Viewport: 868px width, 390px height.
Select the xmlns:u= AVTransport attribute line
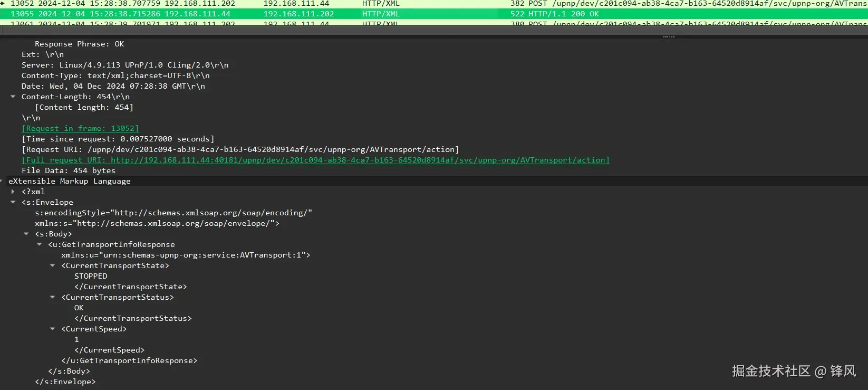coord(186,255)
